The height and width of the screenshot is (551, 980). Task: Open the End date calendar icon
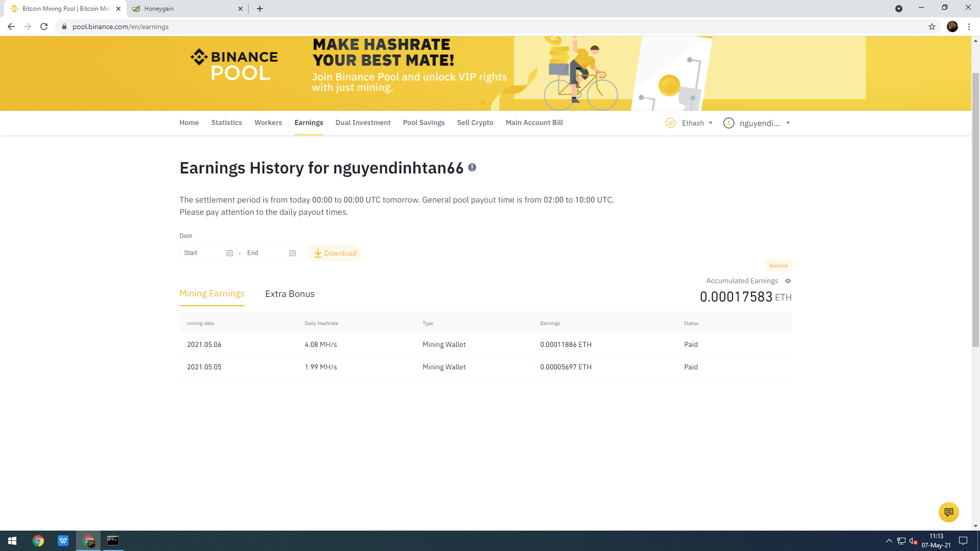(x=292, y=253)
